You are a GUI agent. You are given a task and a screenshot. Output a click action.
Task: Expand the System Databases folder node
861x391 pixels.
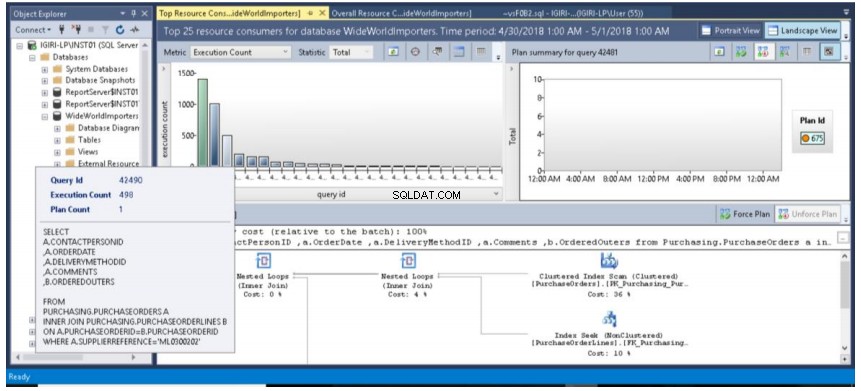(45, 69)
